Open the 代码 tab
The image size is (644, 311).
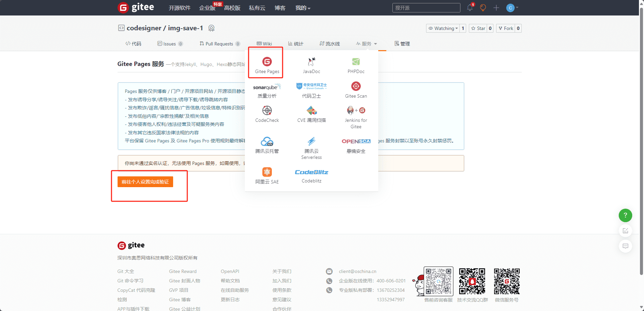[133, 44]
